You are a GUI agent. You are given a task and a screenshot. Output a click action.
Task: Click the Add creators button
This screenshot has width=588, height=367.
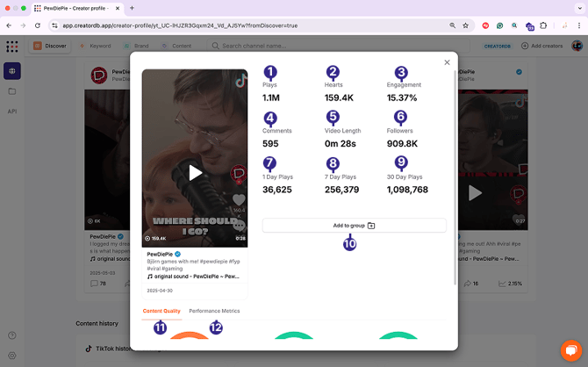[x=541, y=46]
